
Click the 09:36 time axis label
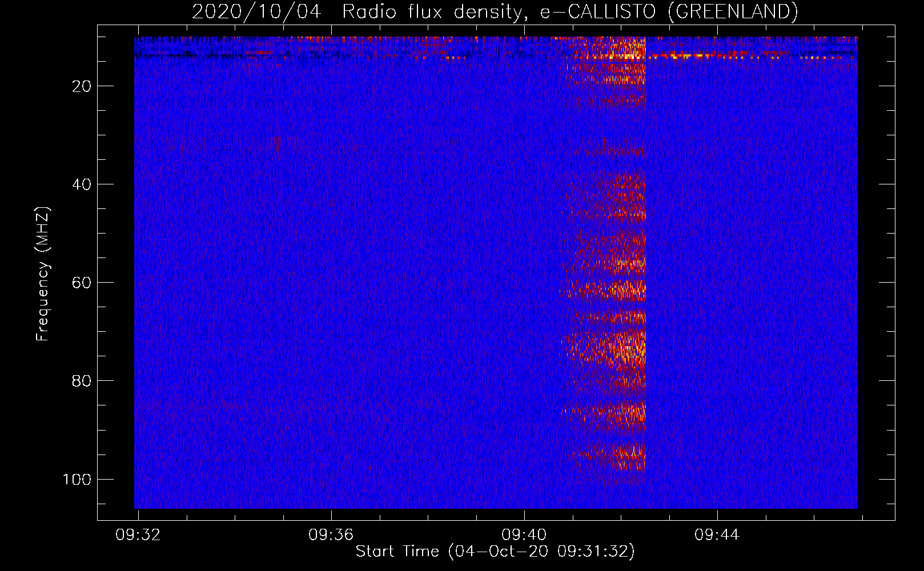click(x=331, y=535)
